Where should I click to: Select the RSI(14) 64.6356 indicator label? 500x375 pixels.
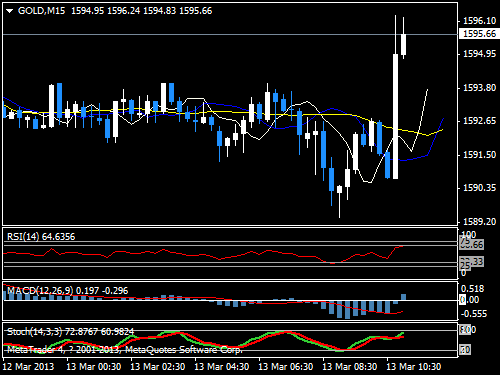(x=41, y=237)
